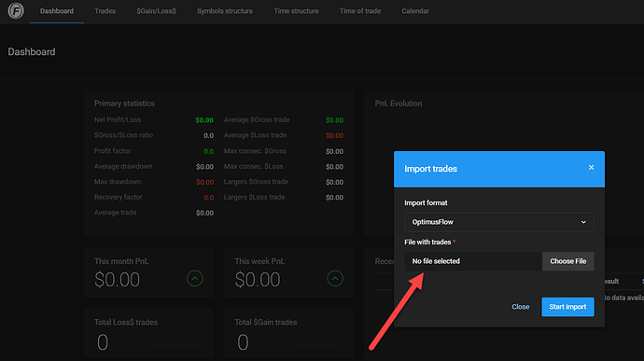Click the This week PnL up-chevron icon
This screenshot has height=361, width=644.
coord(335,279)
